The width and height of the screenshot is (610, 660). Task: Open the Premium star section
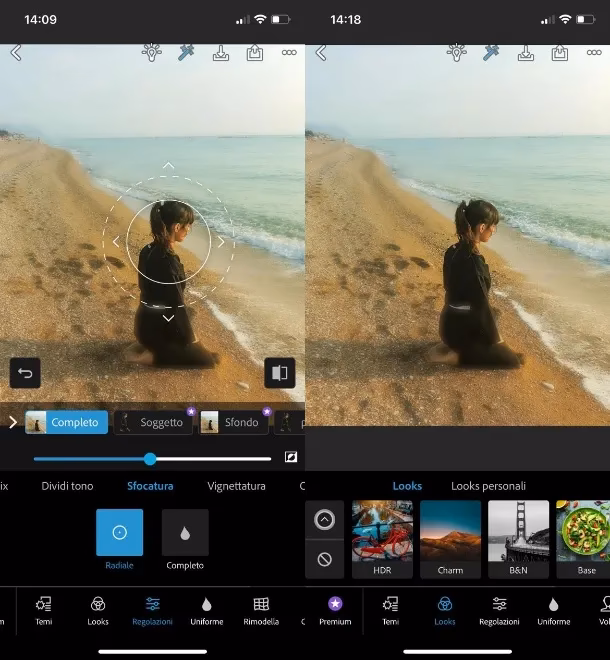pos(335,610)
